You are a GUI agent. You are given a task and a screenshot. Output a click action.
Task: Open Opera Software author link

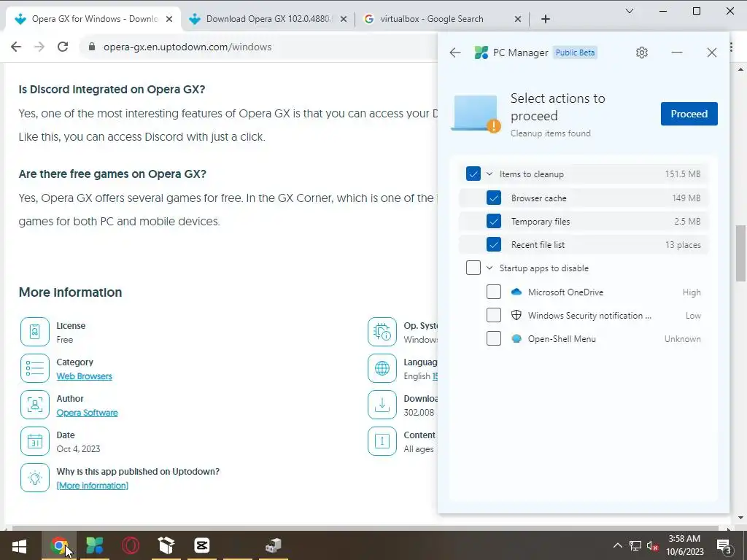(x=88, y=413)
